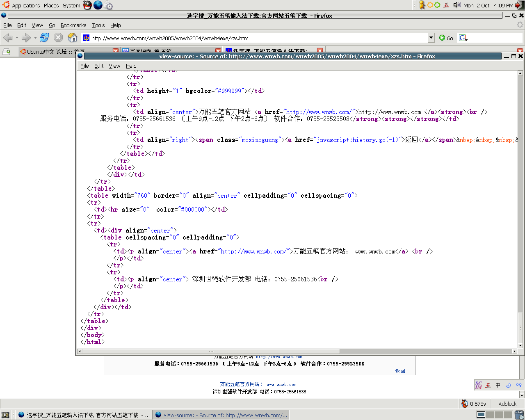Screen dimensions: 525x420
Task: Click 返回 link on the webpage
Action: click(x=400, y=371)
